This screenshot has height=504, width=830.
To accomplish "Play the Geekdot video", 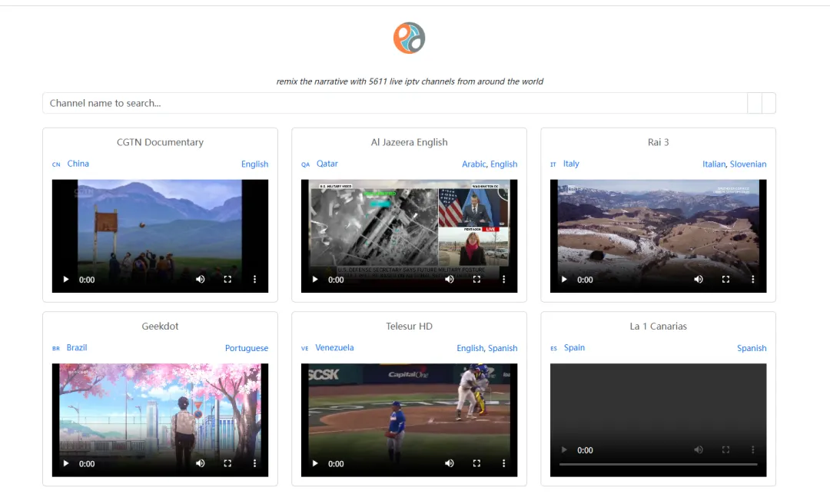I will [65, 464].
